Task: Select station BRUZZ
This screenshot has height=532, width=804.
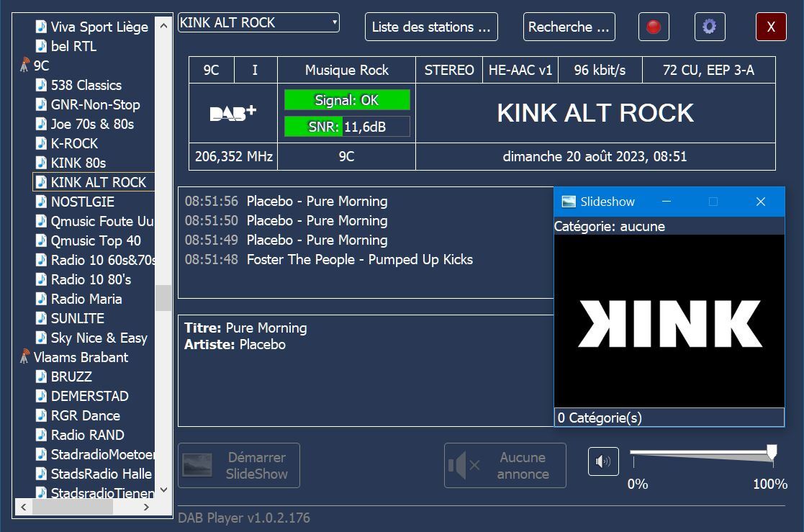Action: [x=71, y=377]
